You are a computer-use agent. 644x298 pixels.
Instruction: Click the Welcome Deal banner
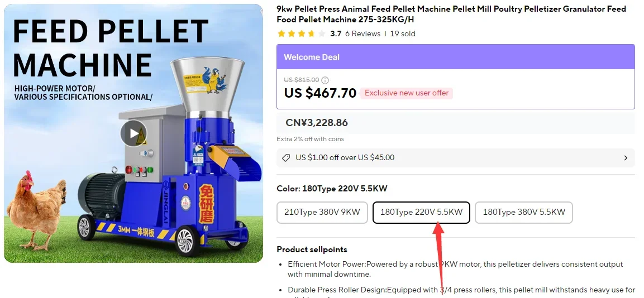455,57
